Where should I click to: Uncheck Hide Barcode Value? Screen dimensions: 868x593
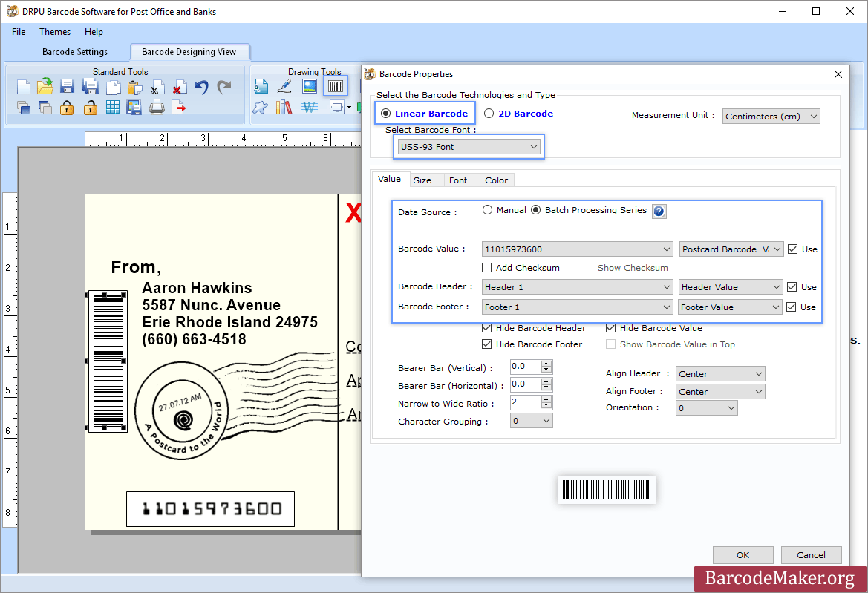click(x=610, y=328)
